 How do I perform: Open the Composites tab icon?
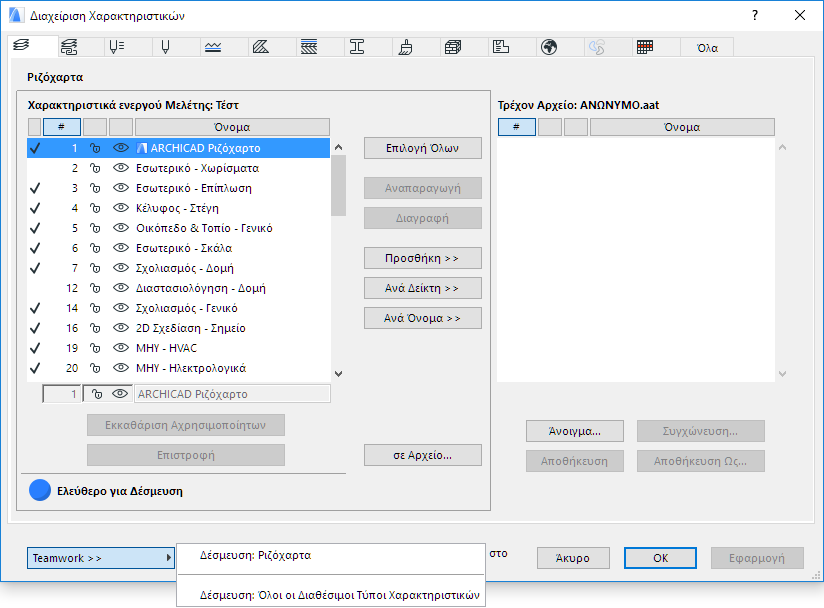click(x=309, y=47)
